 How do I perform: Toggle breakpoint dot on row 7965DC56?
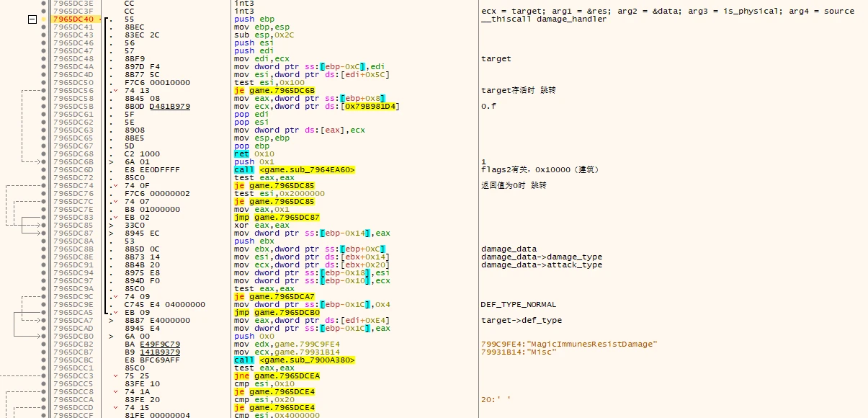(45, 91)
